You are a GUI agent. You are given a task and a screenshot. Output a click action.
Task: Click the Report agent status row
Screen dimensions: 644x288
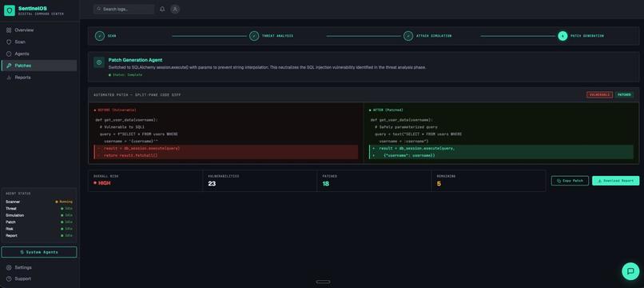(39, 235)
